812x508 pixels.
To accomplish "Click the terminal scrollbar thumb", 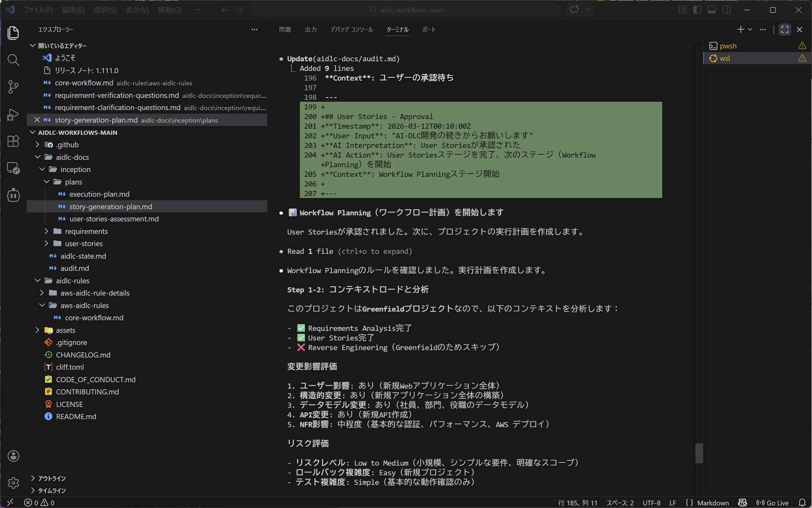I will pos(699,453).
